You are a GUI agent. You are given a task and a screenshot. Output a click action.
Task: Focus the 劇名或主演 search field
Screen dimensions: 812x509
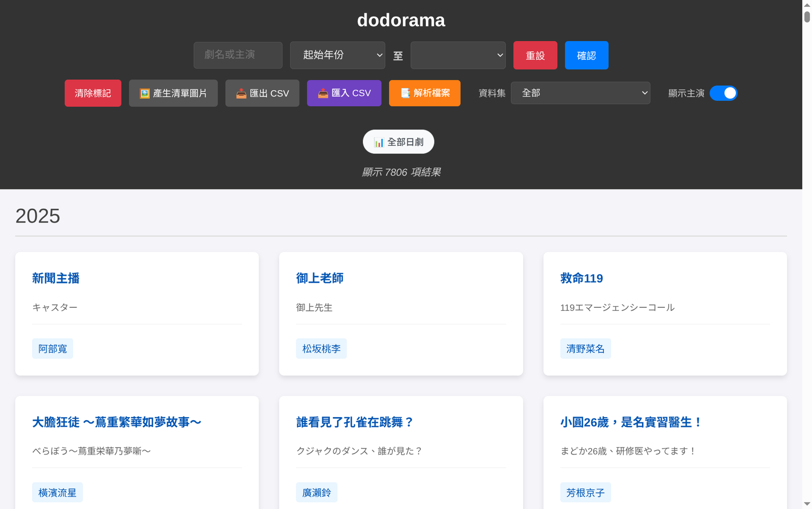[238, 55]
